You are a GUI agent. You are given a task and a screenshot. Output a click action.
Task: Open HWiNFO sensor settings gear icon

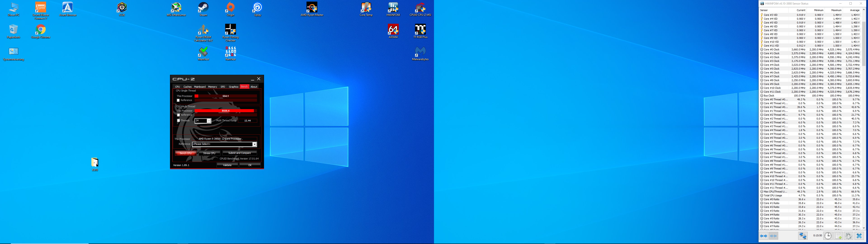coord(849,236)
